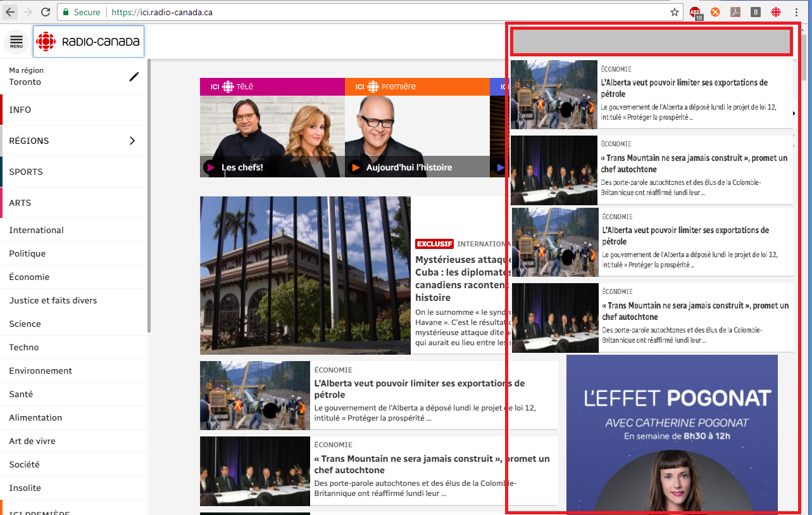Choose Économie in the sidebar menu
This screenshot has height=515, width=812.
29,277
